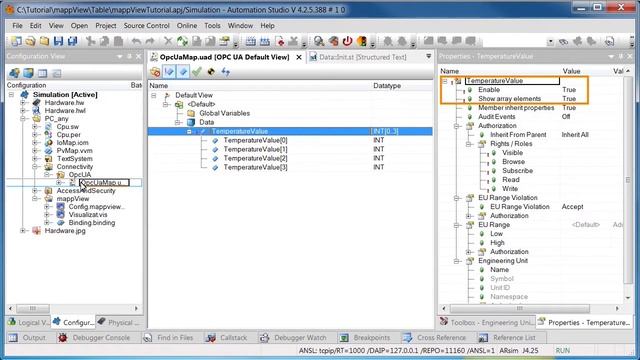
Task: Toggle the pressed blue diamond button in OPC UA toolbar
Action: [x=183, y=72]
